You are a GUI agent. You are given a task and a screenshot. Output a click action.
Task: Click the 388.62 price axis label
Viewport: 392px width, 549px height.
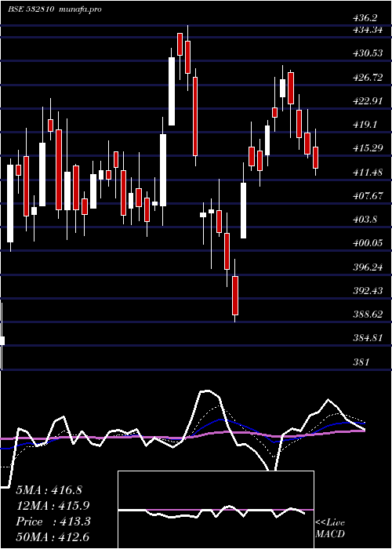click(366, 314)
